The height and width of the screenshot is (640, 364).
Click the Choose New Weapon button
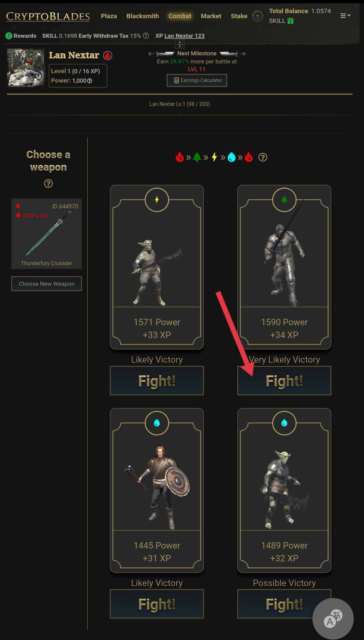pyautogui.click(x=47, y=284)
